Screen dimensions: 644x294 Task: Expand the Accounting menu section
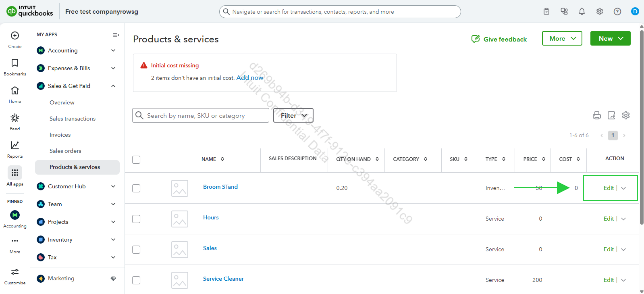pyautogui.click(x=113, y=51)
